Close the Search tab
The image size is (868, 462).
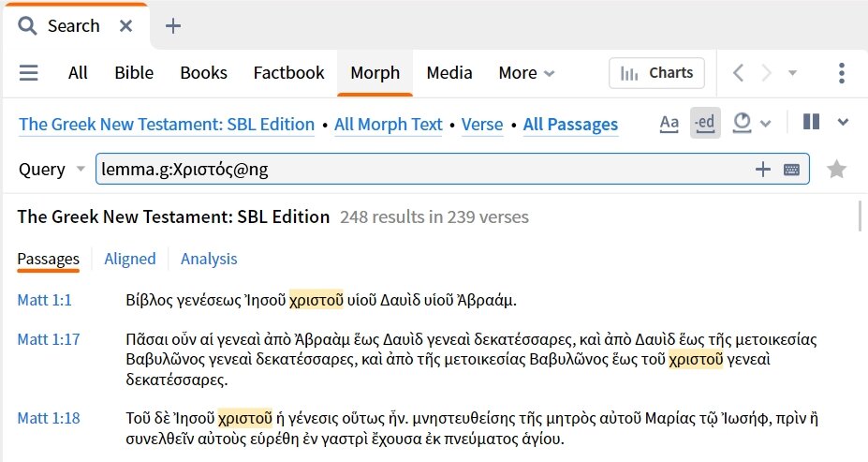point(126,26)
